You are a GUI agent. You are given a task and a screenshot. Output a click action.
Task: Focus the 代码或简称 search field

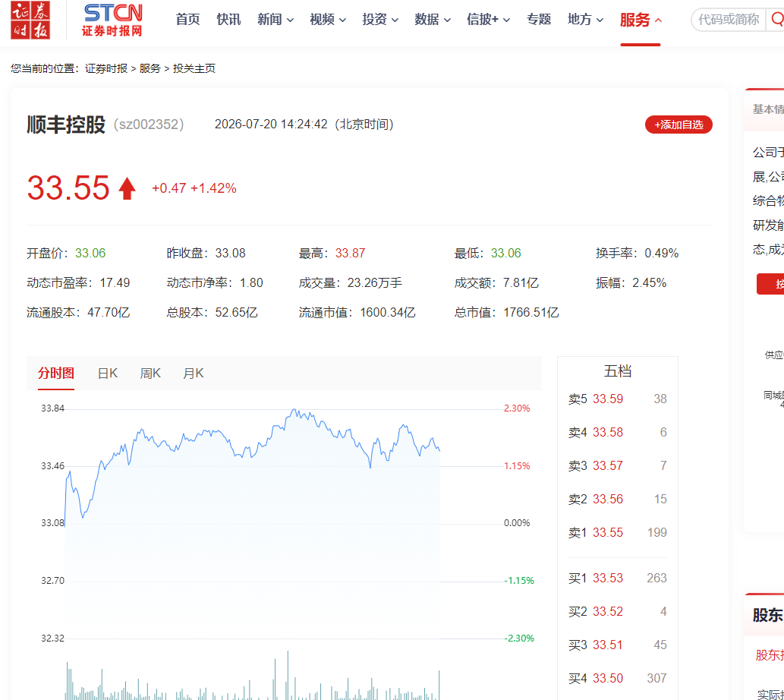[729, 20]
